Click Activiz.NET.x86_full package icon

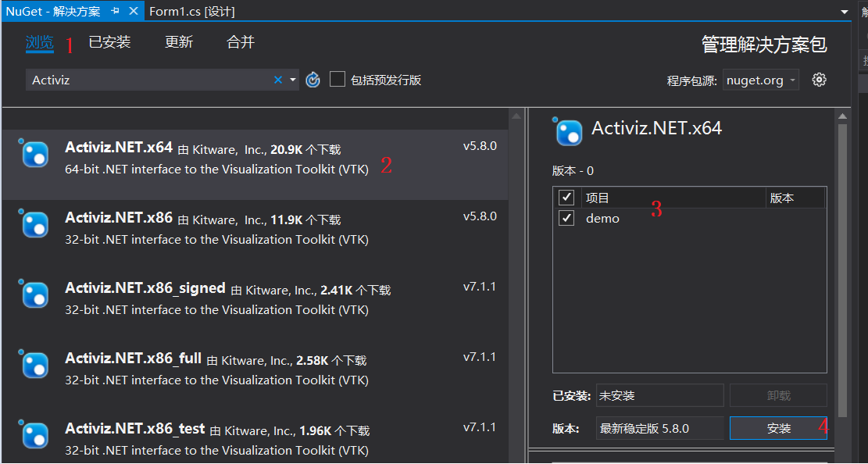35,364
